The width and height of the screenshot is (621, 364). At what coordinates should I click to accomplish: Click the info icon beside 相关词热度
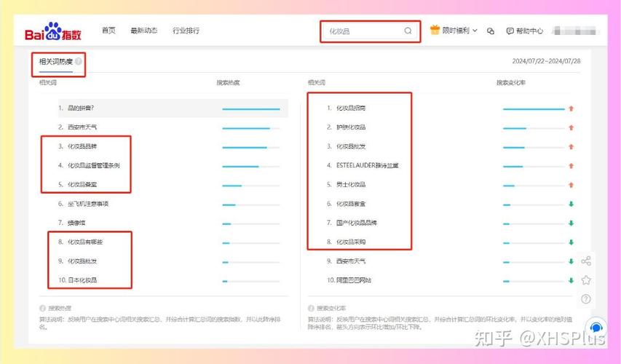pyautogui.click(x=79, y=61)
